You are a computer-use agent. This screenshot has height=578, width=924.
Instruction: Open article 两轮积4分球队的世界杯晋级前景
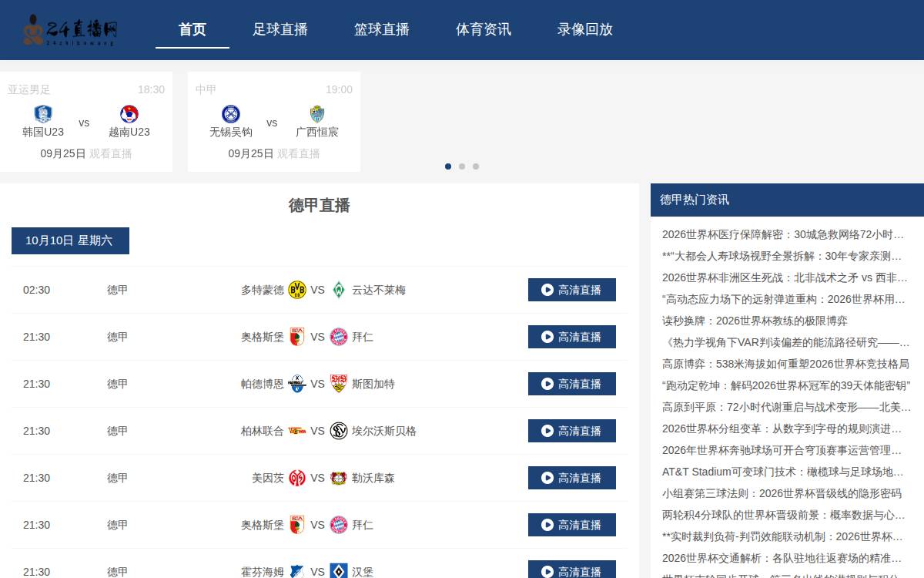click(x=784, y=515)
